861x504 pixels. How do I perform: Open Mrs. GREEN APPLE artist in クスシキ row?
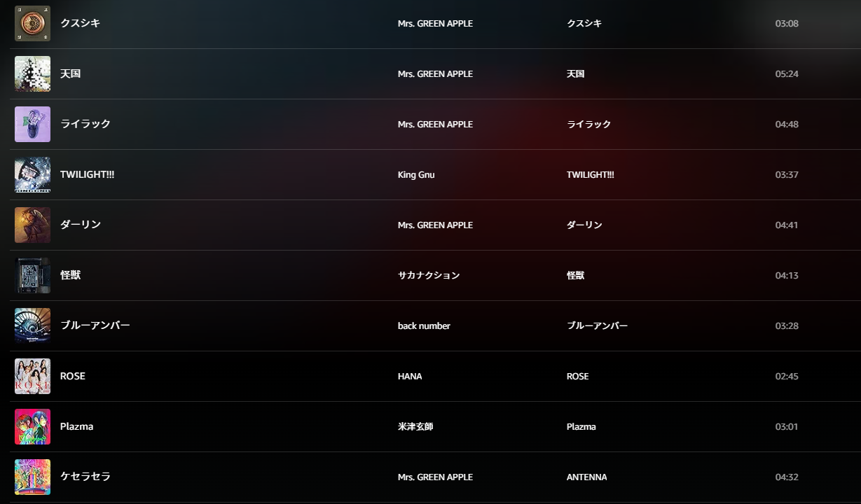(435, 23)
